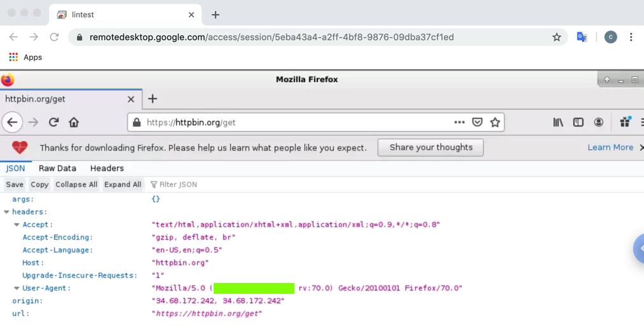Select the Accept-Language key
The image size is (644, 332).
click(57, 250)
